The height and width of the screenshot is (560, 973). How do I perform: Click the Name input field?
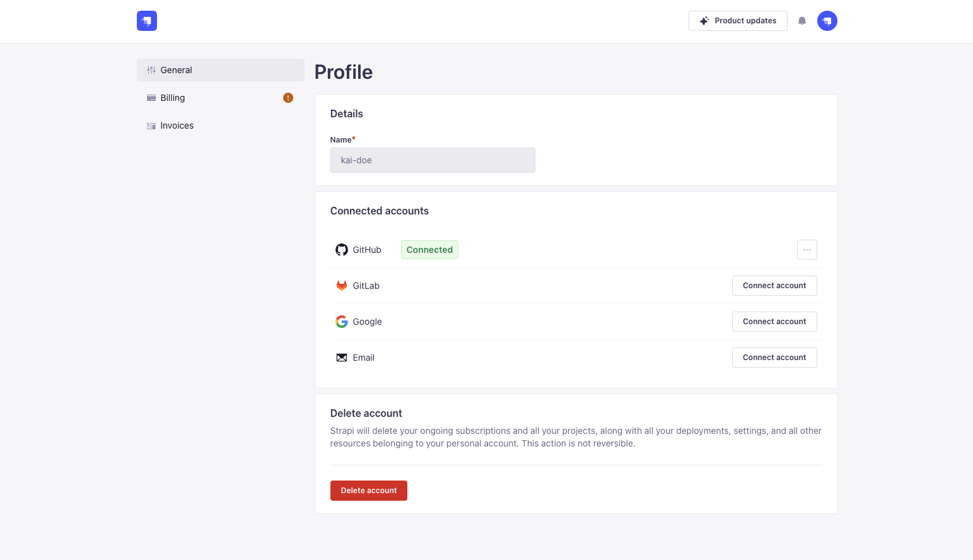pyautogui.click(x=433, y=160)
